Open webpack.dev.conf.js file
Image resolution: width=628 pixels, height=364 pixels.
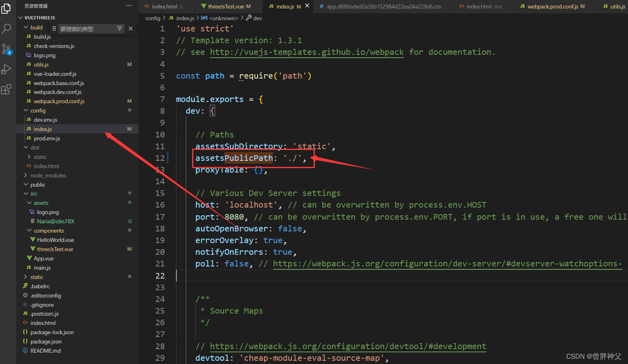tap(57, 92)
